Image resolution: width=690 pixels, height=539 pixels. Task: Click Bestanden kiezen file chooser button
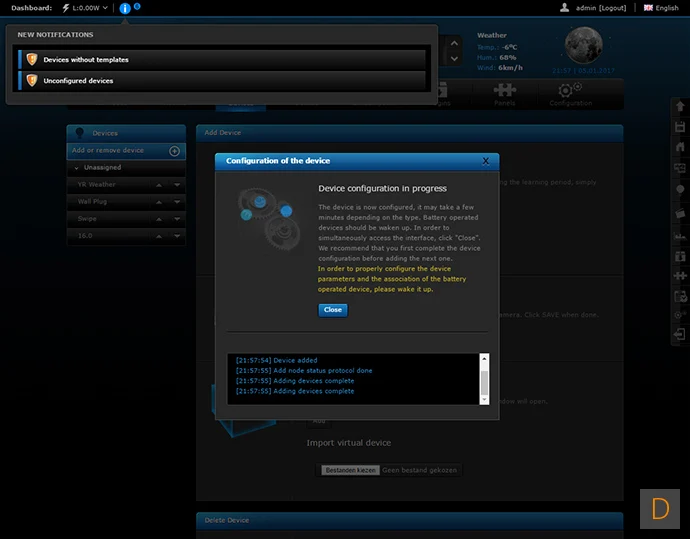pyautogui.click(x=350, y=470)
